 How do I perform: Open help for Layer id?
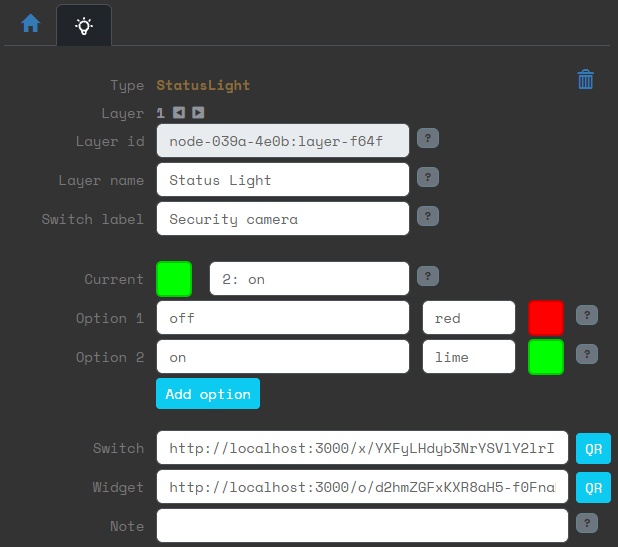(428, 139)
